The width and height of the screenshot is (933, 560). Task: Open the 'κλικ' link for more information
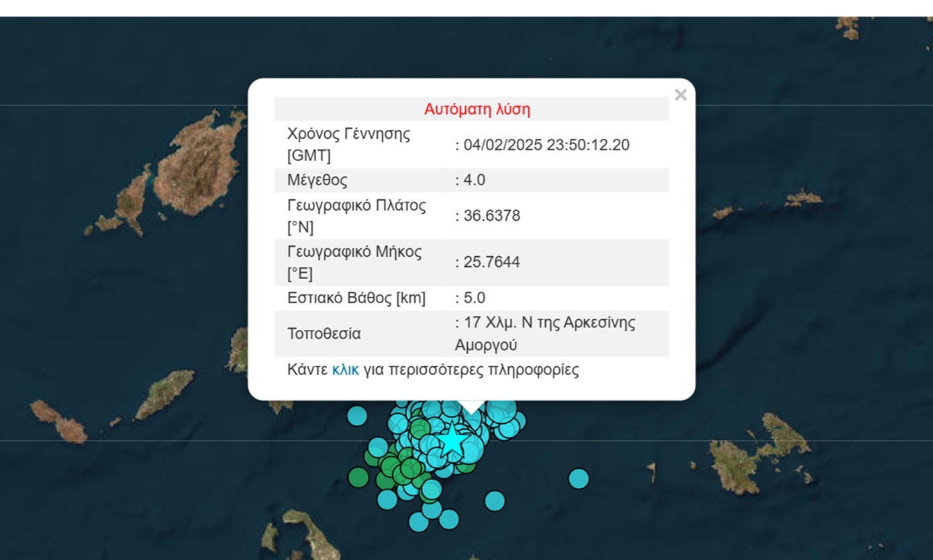345,370
